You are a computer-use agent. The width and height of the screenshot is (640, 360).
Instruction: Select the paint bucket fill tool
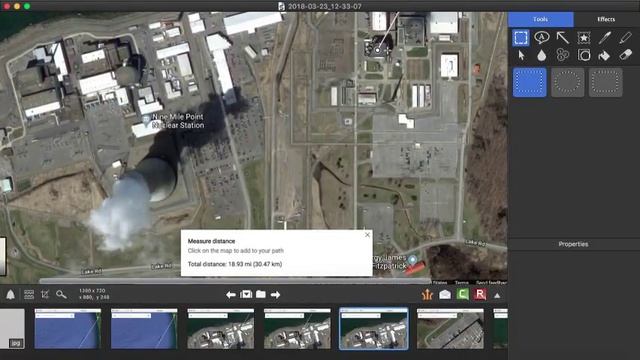coord(604,55)
